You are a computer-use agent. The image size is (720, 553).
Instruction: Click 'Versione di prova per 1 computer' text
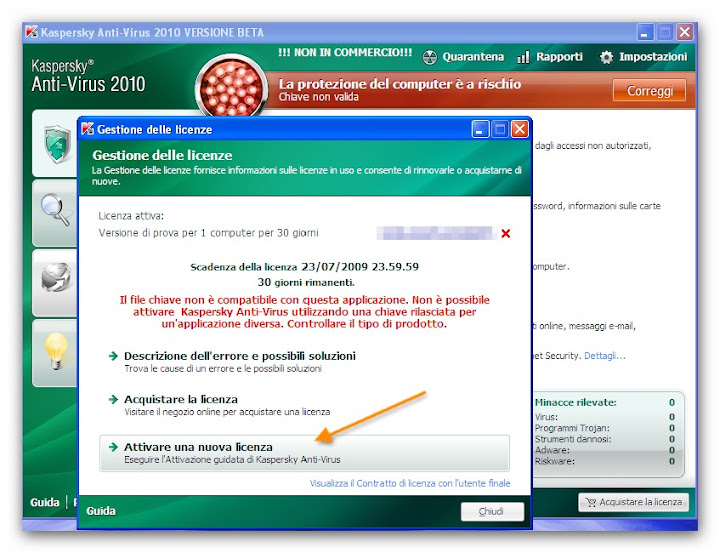[208, 233]
